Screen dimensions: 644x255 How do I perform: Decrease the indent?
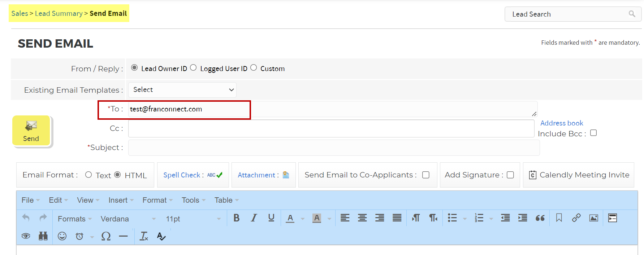505,218
